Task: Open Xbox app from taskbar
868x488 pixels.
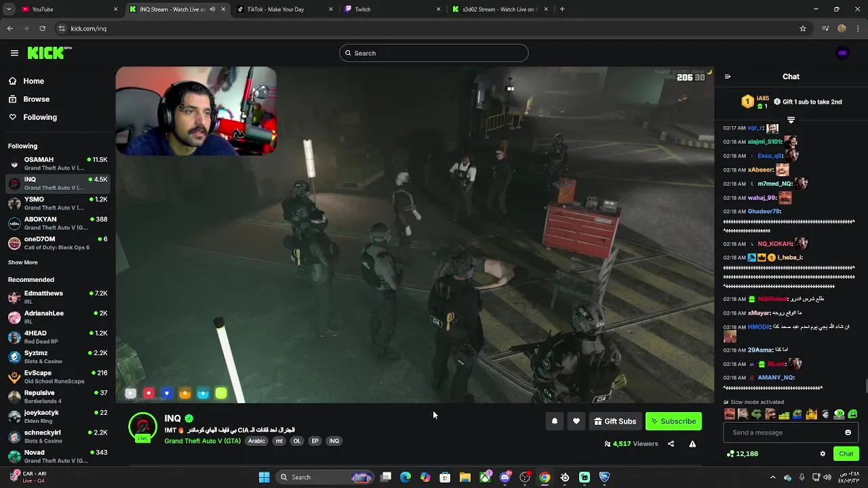Action: tap(485, 477)
